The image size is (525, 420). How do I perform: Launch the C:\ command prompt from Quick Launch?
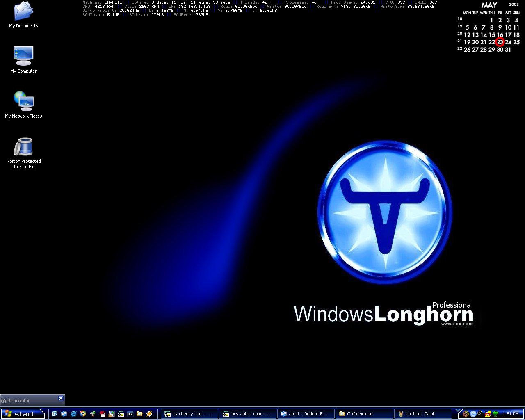coord(130,414)
